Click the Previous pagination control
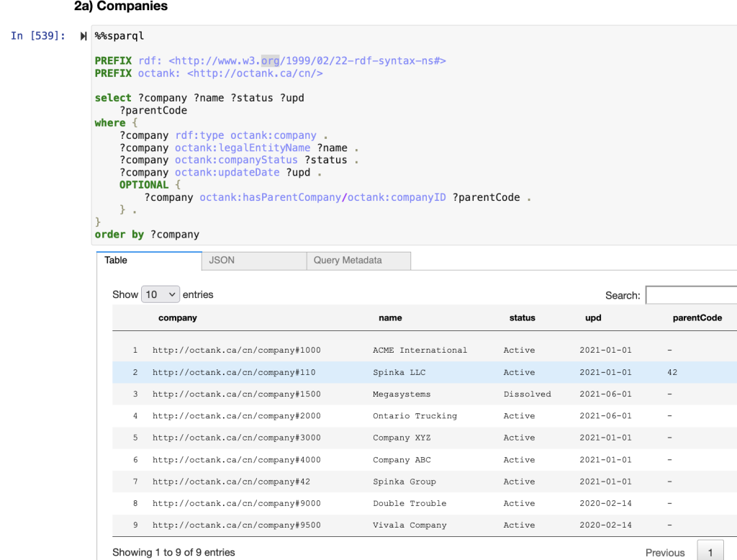Viewport: 737px width, 560px height. point(664,552)
